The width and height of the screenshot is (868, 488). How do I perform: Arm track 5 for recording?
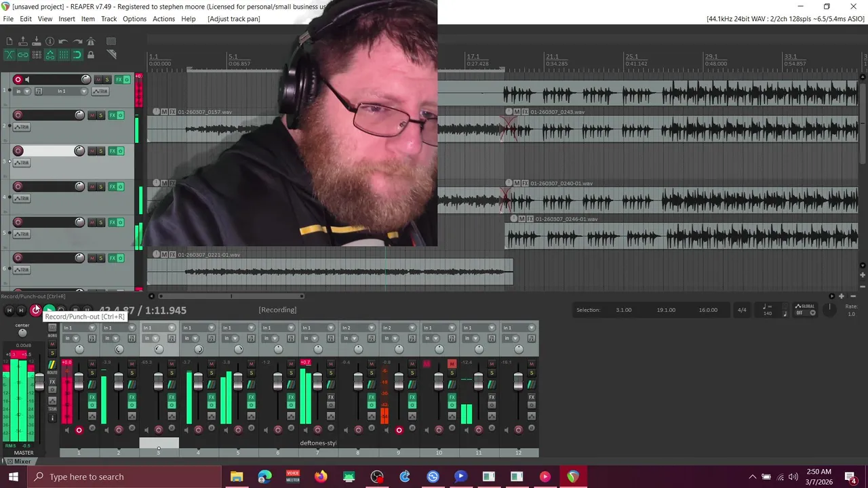[18, 222]
